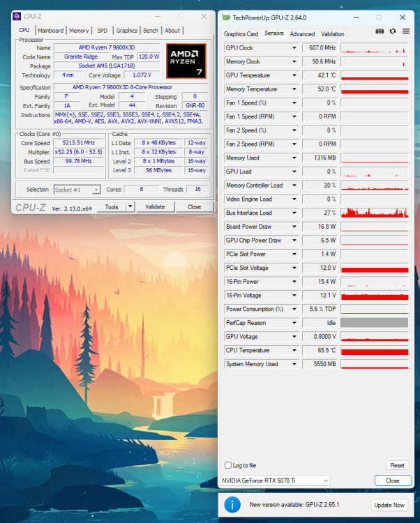Expand the PerfCap Reason dropdown
The height and width of the screenshot is (523, 420).
click(x=294, y=323)
